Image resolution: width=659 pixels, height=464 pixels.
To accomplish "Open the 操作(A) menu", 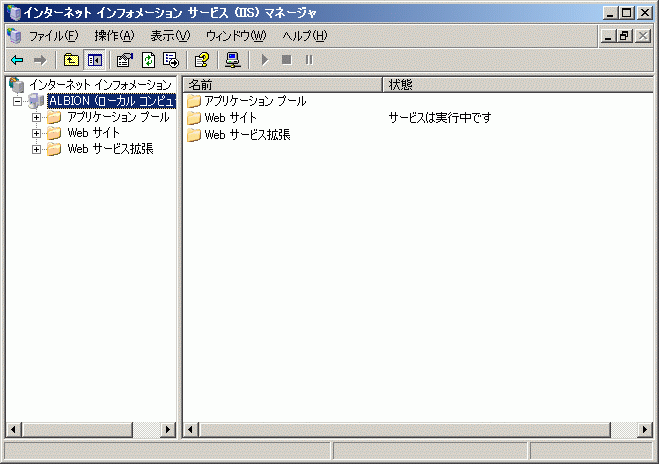I will click(114, 36).
